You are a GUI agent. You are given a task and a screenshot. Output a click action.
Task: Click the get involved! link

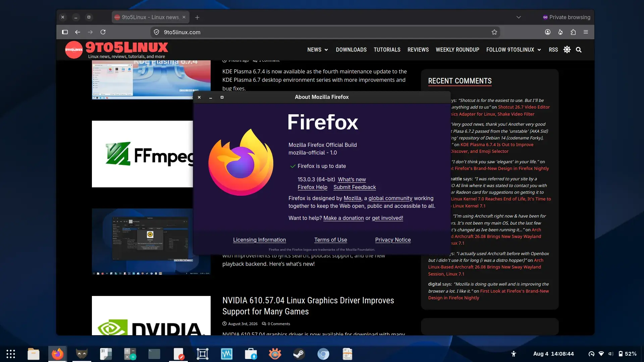point(387,218)
